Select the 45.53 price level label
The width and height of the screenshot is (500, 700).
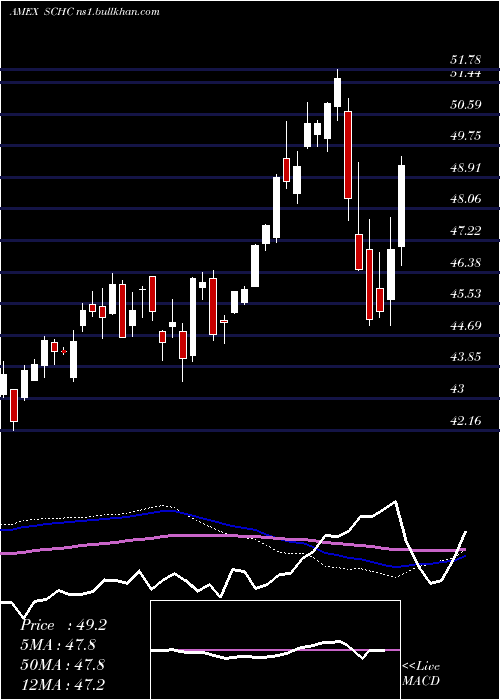pyautogui.click(x=465, y=294)
